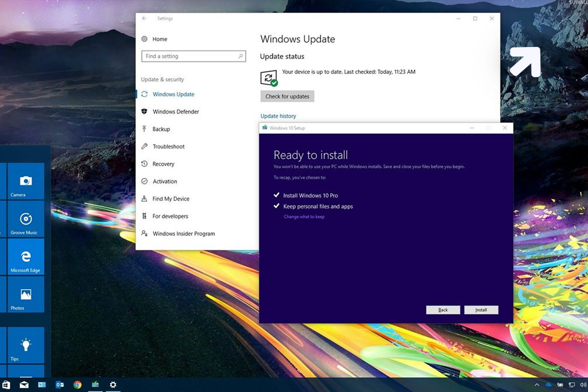Click the Windows 10 Setup title icon

coord(265,128)
